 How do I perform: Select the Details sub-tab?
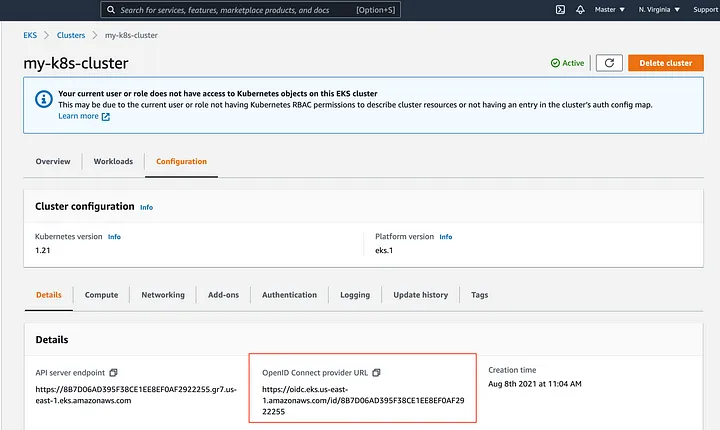point(49,295)
